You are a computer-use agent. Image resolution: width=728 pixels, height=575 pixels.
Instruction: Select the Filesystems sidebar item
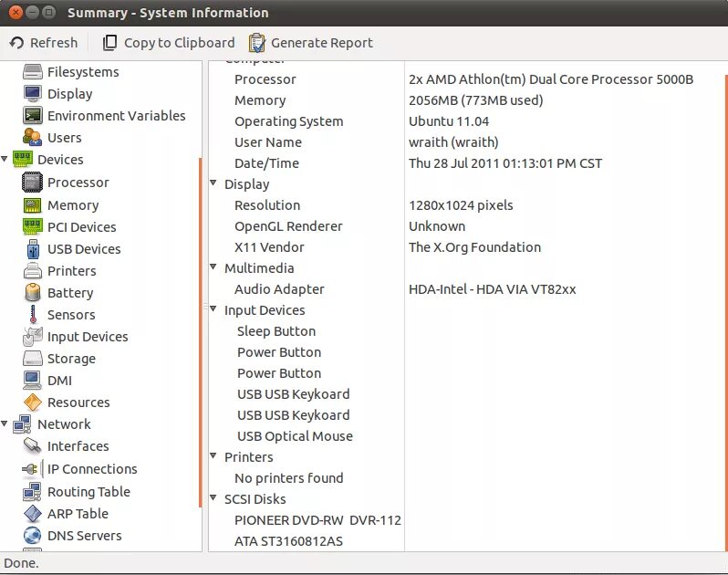click(x=82, y=72)
